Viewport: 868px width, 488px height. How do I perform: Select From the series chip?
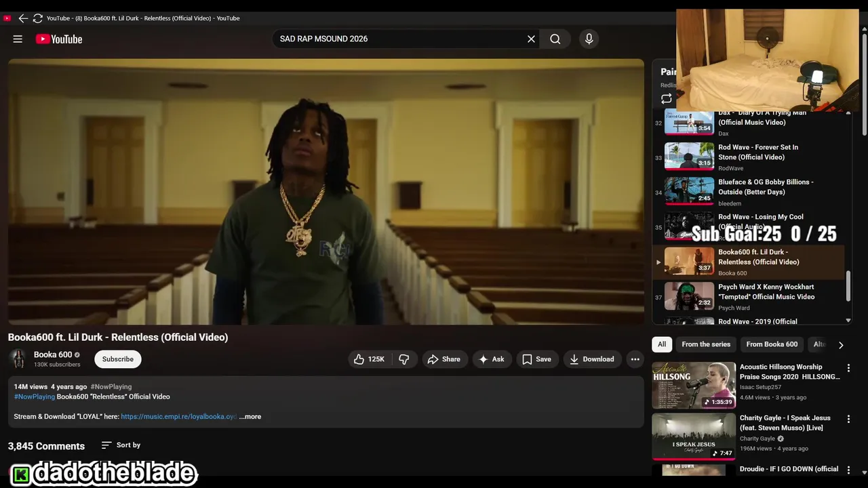coord(706,344)
